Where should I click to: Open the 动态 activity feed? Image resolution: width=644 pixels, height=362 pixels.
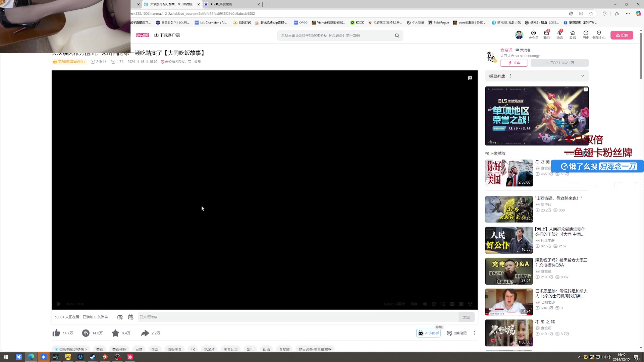(560, 35)
